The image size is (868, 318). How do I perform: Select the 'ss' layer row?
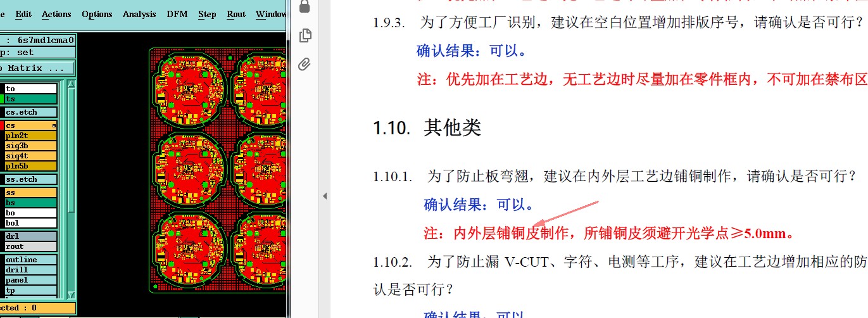pos(31,193)
